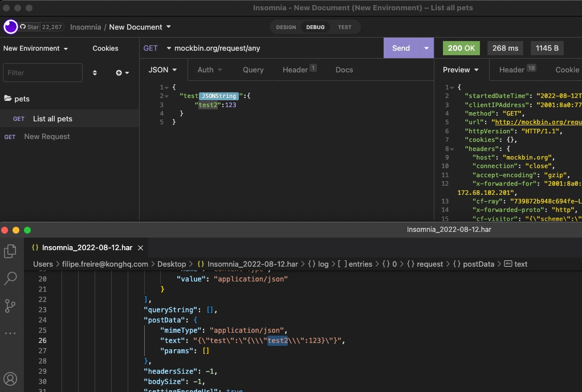Viewport: 582px width, 392px height.
Task: Open the Preview dropdown in response pane
Action: pyautogui.click(x=459, y=70)
